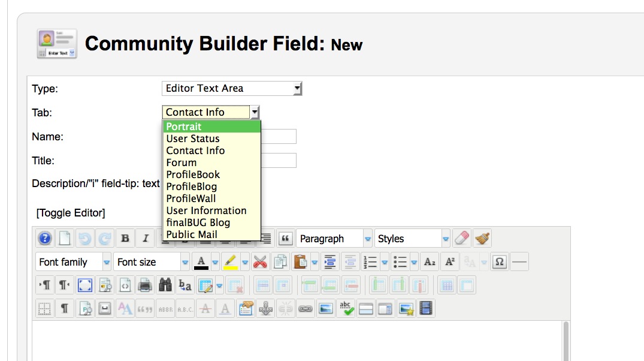This screenshot has height=361, width=644.
Task: Click the Toggle Editor link
Action: [x=71, y=213]
